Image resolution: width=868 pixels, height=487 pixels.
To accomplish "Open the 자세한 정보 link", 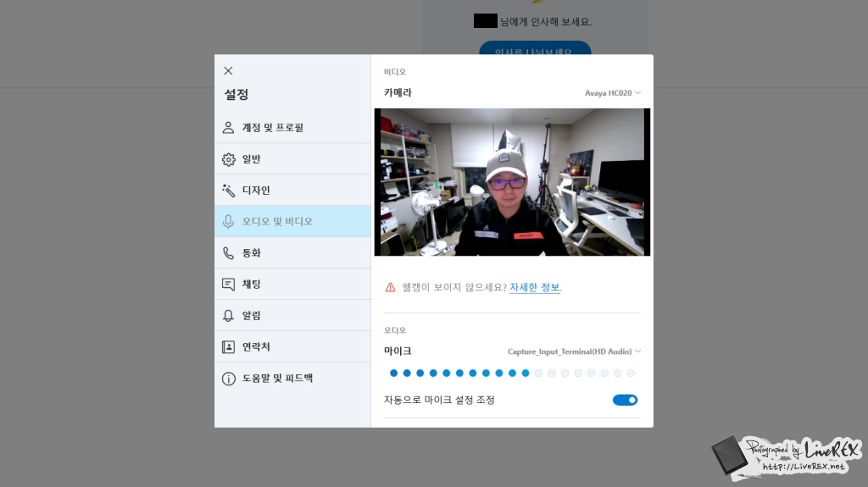I will tap(534, 287).
